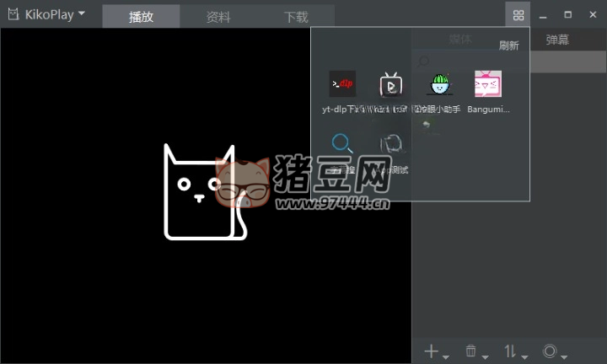Screen dimensions: 607x364
Task: Maximize the KikoPlay window
Action: click(x=567, y=14)
